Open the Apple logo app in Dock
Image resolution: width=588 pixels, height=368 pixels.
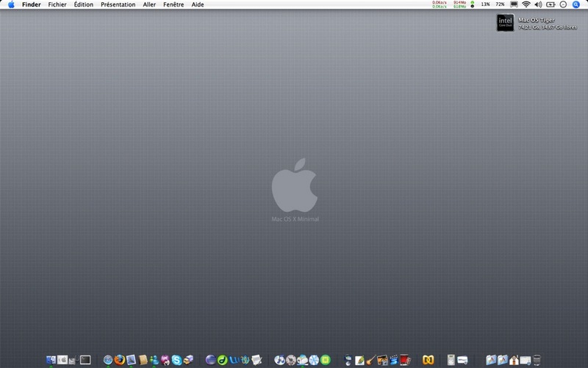pos(62,360)
